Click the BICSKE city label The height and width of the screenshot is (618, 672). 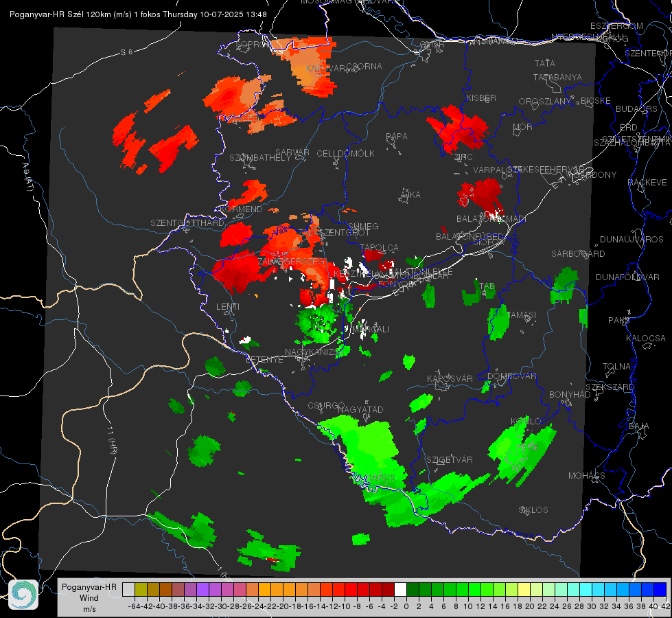596,101
